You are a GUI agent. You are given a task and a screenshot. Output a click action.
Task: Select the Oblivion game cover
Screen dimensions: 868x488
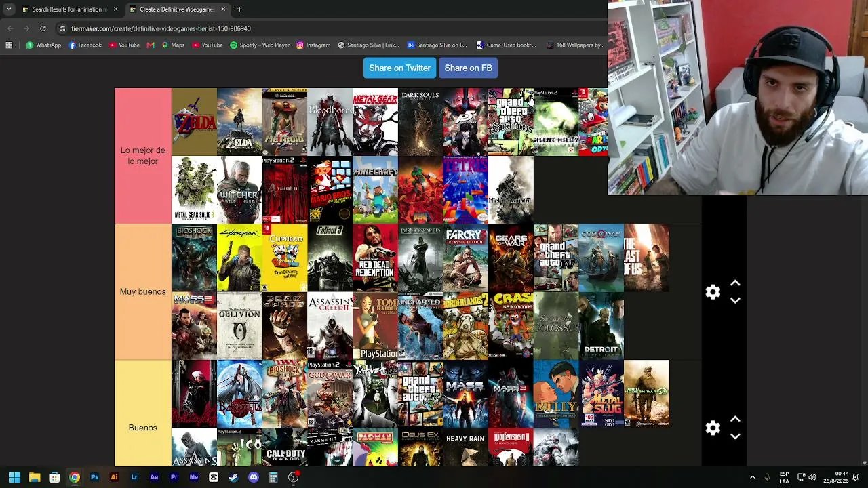tap(239, 326)
